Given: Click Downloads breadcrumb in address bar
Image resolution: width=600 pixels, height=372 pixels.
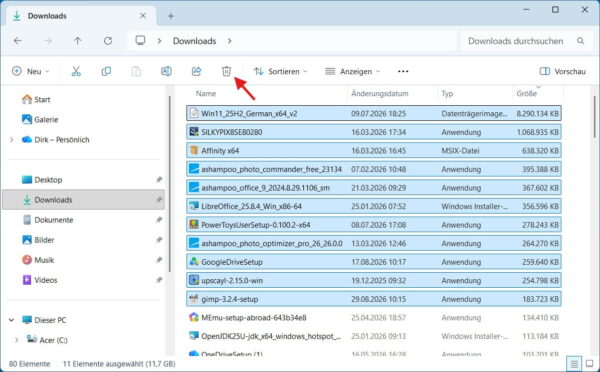Looking at the screenshot, I should tap(194, 41).
